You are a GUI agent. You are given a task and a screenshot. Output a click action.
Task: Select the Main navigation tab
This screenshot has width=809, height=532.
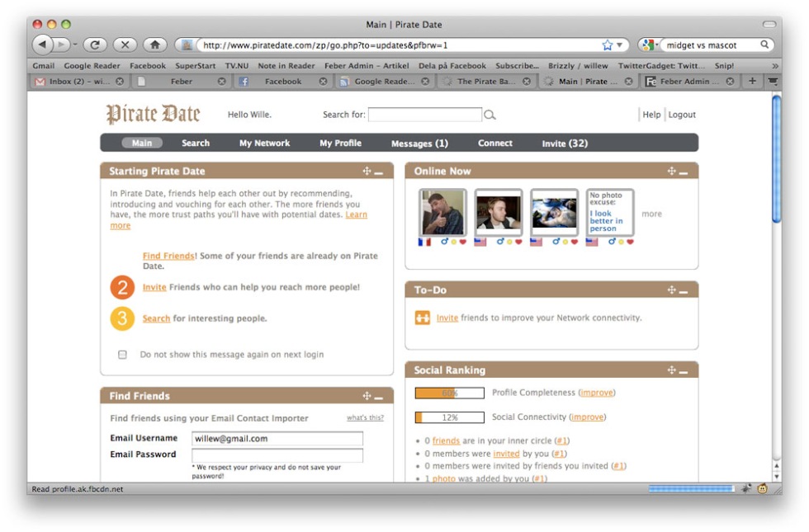pyautogui.click(x=142, y=144)
